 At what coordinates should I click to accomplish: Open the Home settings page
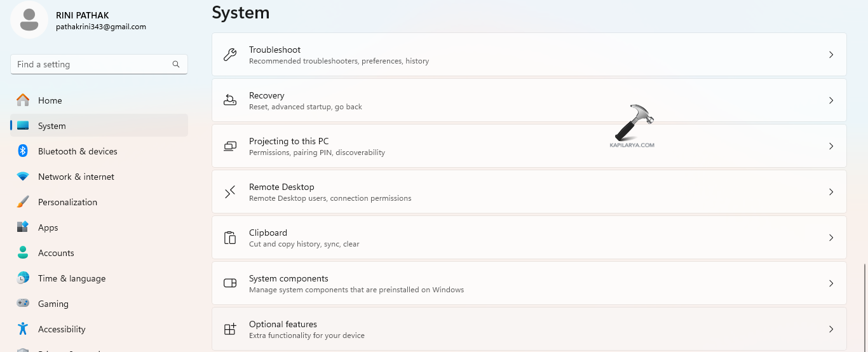pyautogui.click(x=50, y=100)
